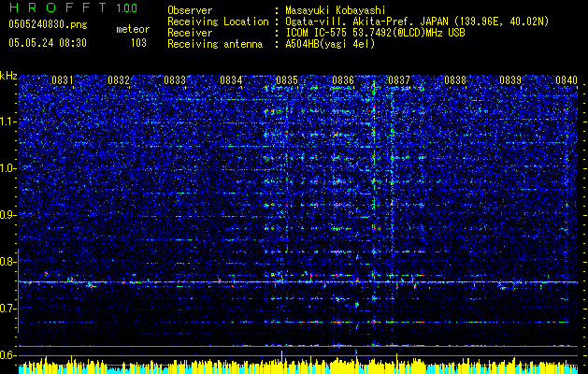The width and height of the screenshot is (588, 374).
Task: Click the 0.8 kHz axis label
Action: tap(7, 262)
